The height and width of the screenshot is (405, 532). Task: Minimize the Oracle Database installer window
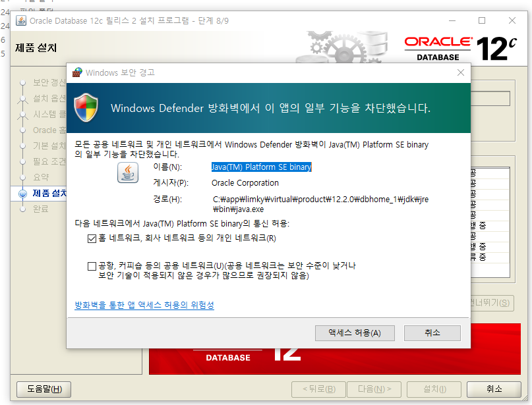pos(452,20)
